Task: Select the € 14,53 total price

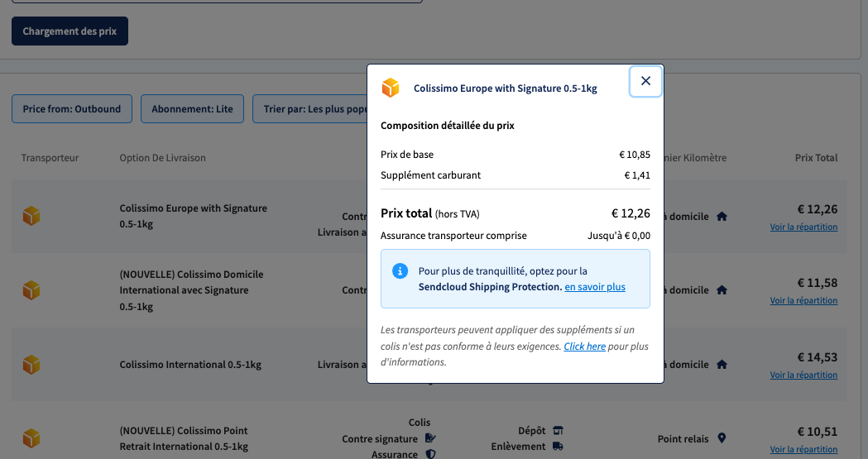Action: (x=817, y=357)
